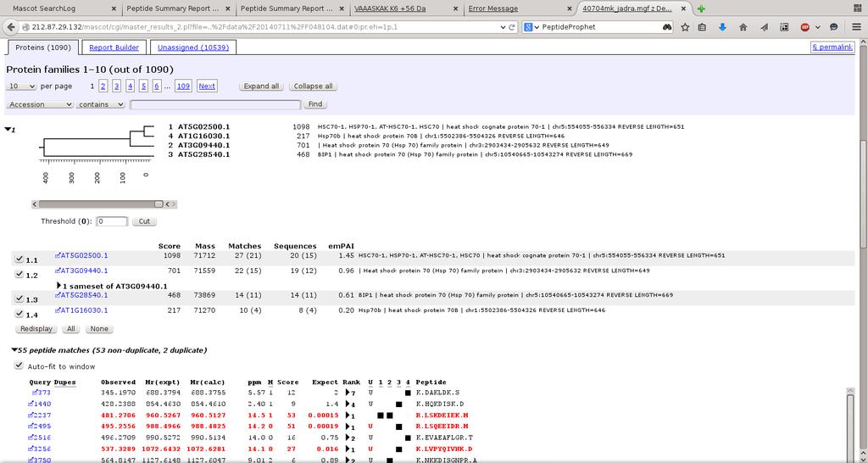The height and width of the screenshot is (463, 868).
Task: Collapse protein family 1 triangle
Action: click(x=8, y=129)
